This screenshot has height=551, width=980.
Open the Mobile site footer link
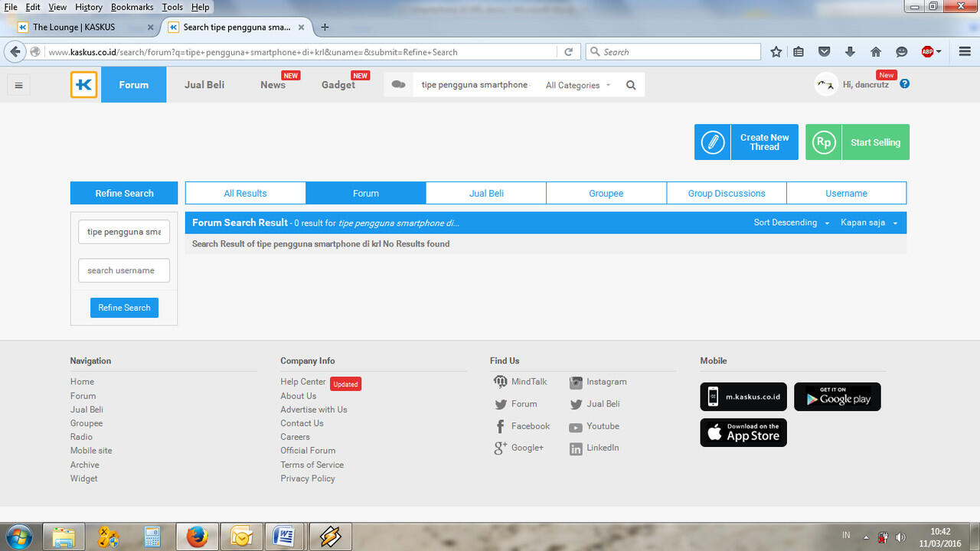coord(91,451)
